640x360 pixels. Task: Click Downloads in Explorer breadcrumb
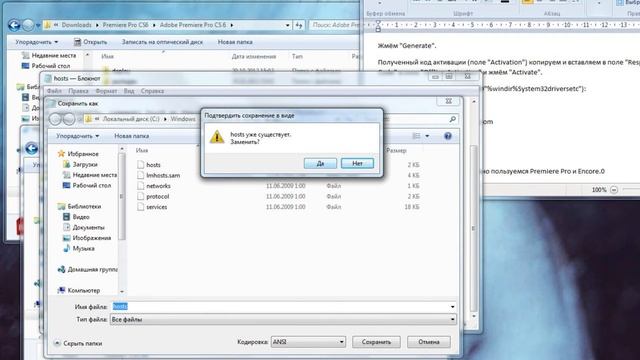pyautogui.click(x=76, y=25)
